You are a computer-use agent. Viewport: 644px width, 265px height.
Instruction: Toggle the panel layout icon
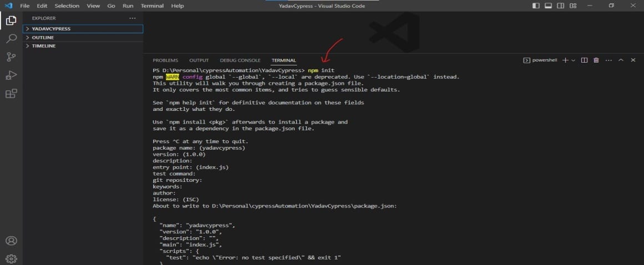point(548,6)
